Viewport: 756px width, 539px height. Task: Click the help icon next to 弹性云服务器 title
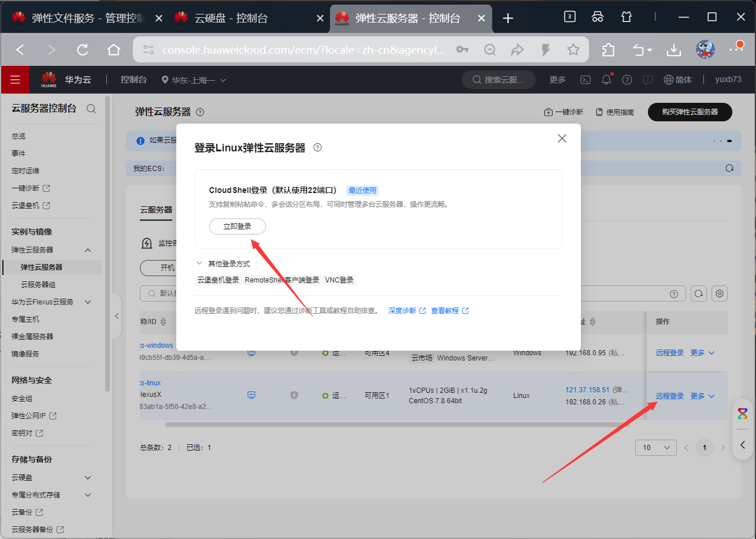coord(200,112)
